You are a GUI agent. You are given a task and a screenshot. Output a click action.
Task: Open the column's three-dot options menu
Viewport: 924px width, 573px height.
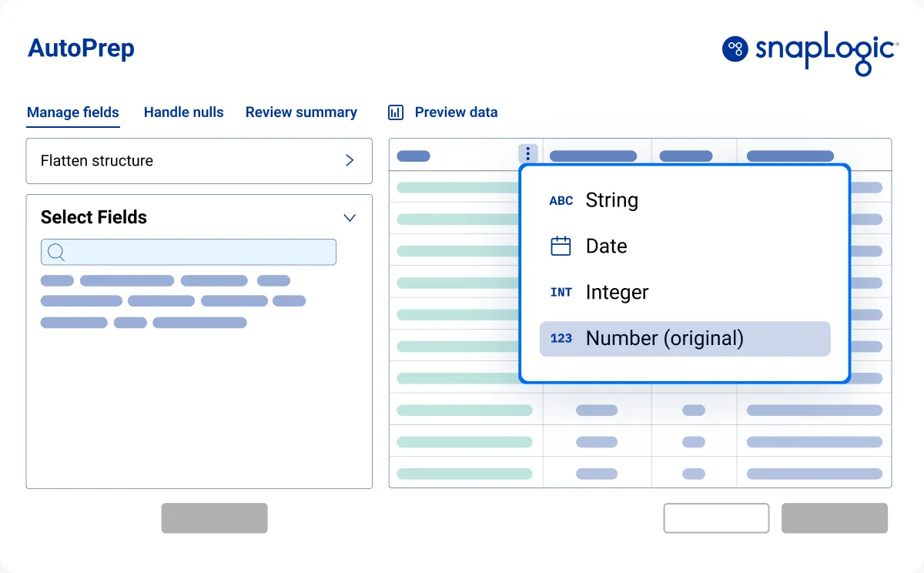pos(527,155)
